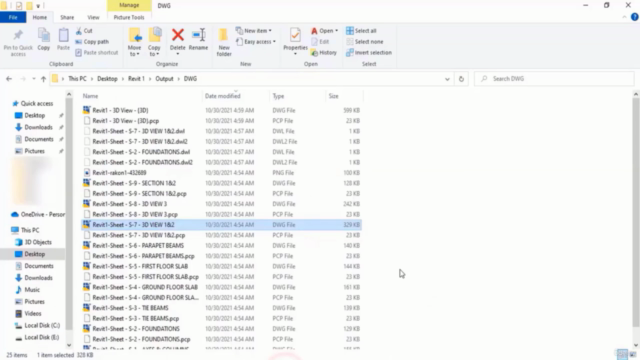Open the File menu tab
The width and height of the screenshot is (640, 360).
tap(13, 17)
